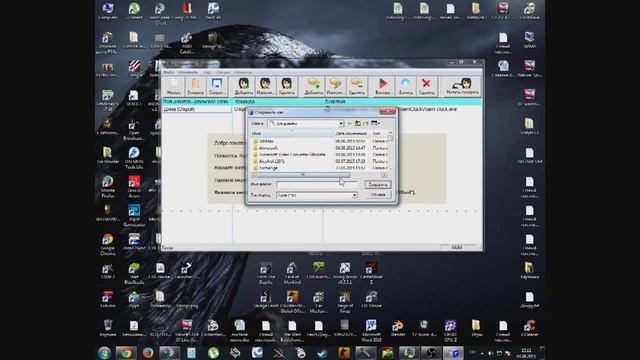Click the CCleaner desktop icon
The width and height of the screenshot is (640, 360).
[x=529, y=327]
